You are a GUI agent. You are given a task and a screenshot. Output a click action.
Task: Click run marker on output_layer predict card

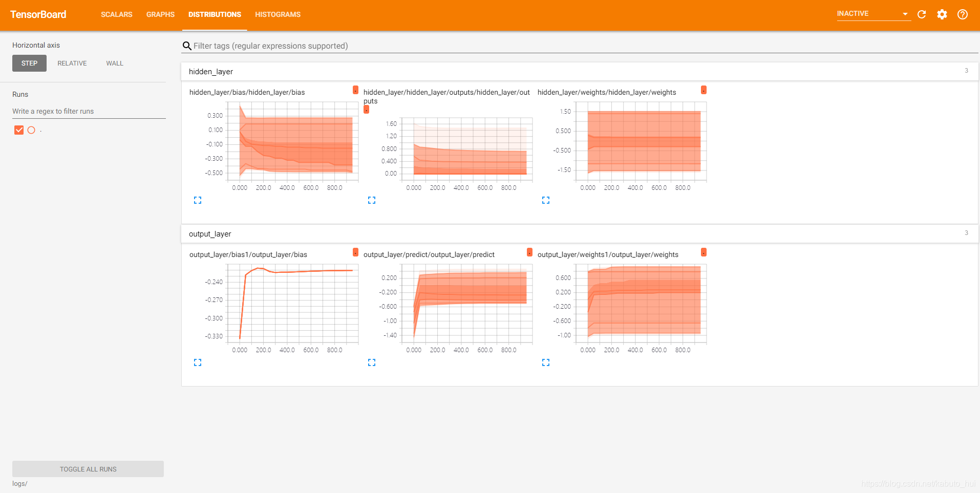pyautogui.click(x=529, y=252)
